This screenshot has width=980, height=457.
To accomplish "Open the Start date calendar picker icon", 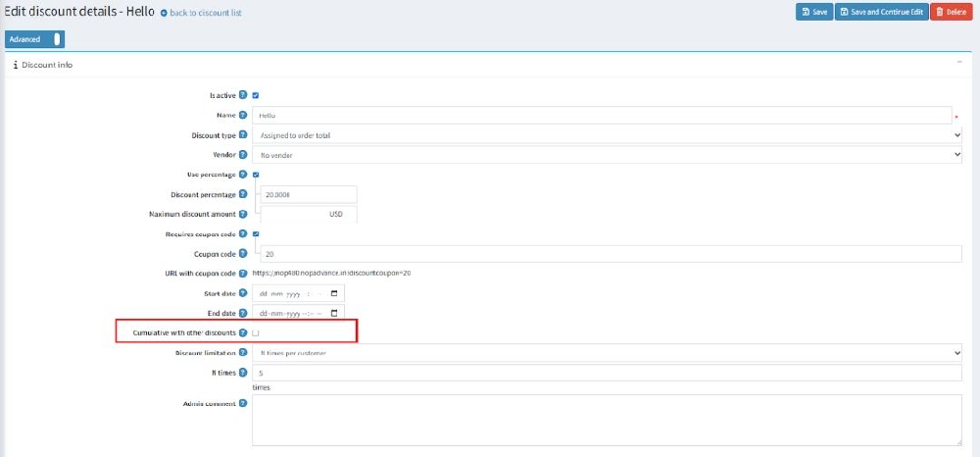I will (334, 293).
